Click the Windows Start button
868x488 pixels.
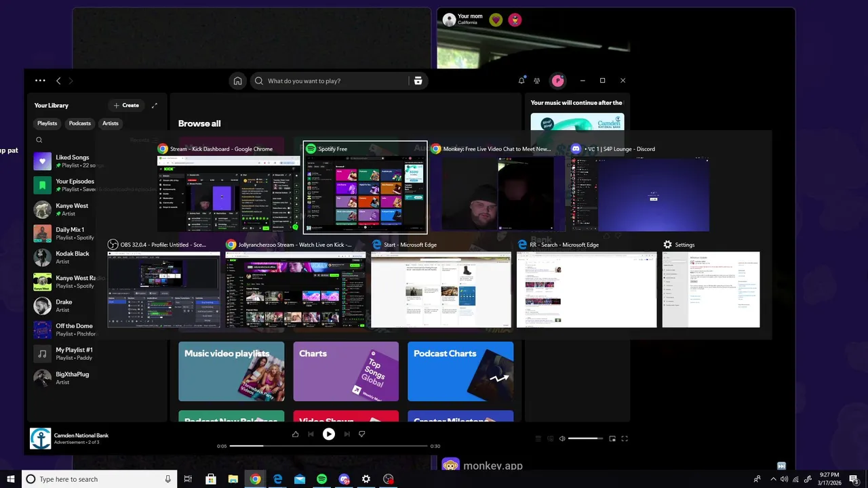(10, 479)
